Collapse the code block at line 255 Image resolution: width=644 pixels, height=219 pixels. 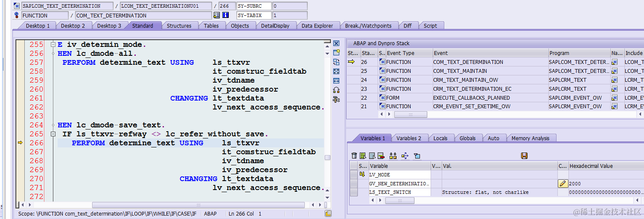coord(53,44)
